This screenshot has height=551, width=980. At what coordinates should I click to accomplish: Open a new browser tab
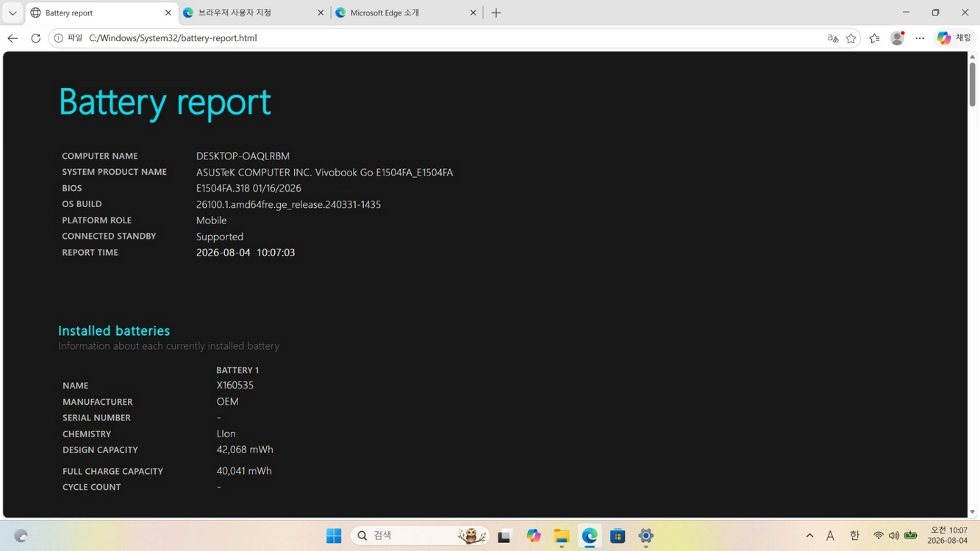tap(496, 12)
